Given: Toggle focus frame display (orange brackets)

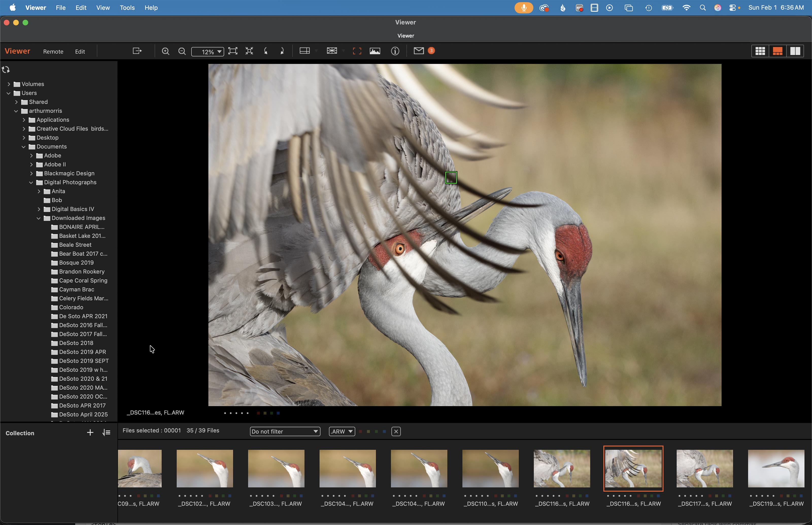Looking at the screenshot, I should pyautogui.click(x=357, y=51).
